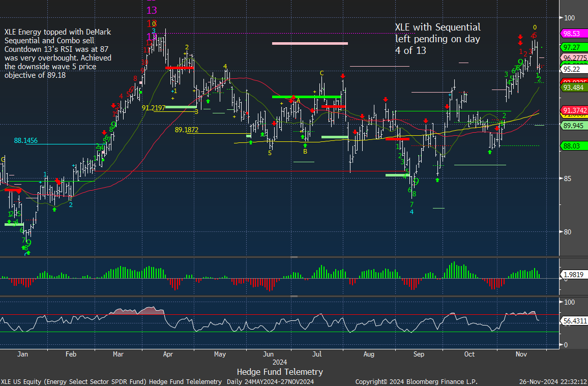Click the green 97.27 price label
Viewport: 588px width, 386px height.
click(x=574, y=47)
